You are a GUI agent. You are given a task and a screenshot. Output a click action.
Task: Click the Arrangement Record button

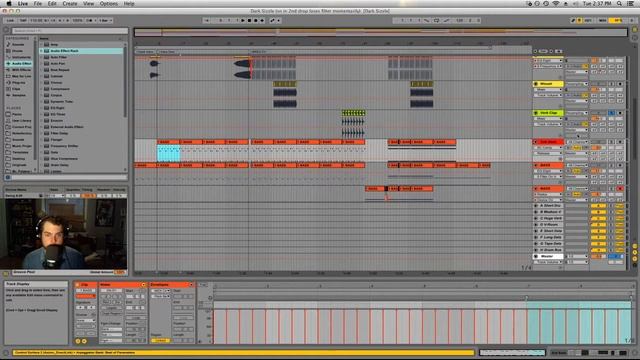point(256,20)
